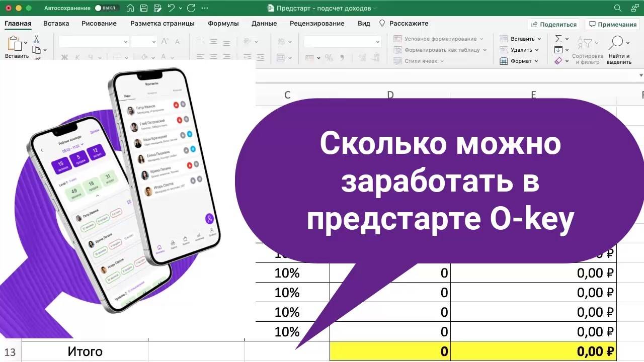
Task: Click the Clear eraser icon
Action: tap(558, 61)
